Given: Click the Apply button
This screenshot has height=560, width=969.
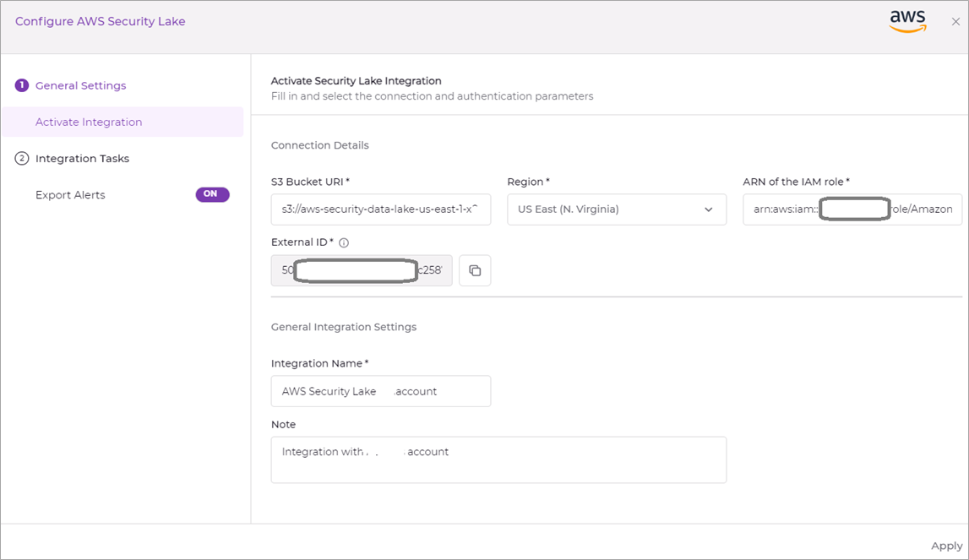Looking at the screenshot, I should tap(946, 546).
